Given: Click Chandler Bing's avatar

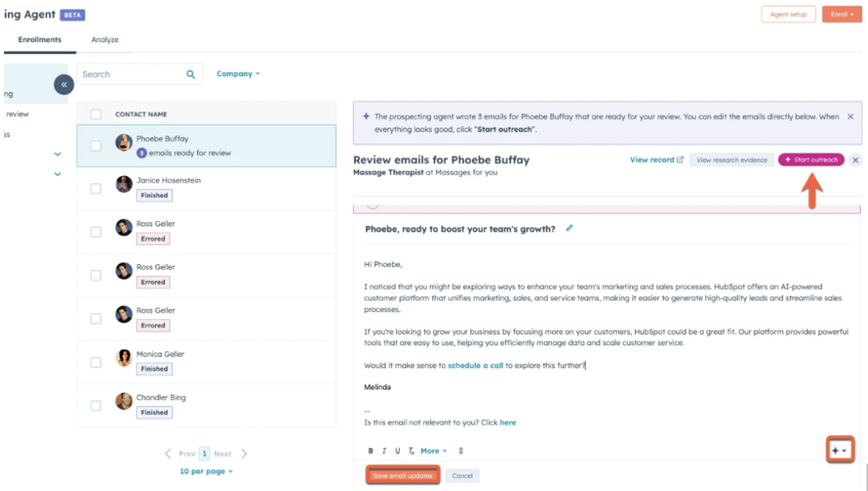Looking at the screenshot, I should click(124, 401).
